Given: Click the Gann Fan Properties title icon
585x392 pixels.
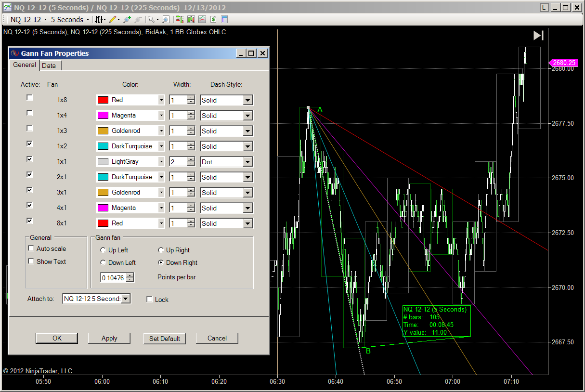Looking at the screenshot, I should coord(14,53).
